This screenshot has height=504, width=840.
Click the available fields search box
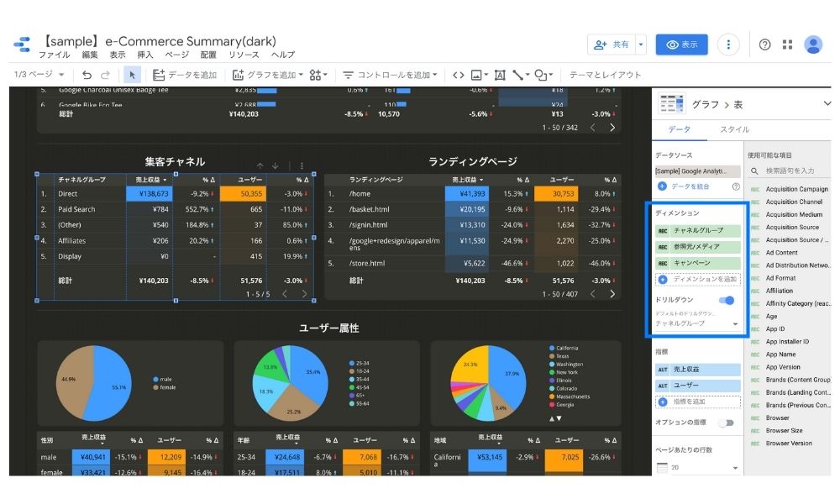pyautogui.click(x=790, y=171)
